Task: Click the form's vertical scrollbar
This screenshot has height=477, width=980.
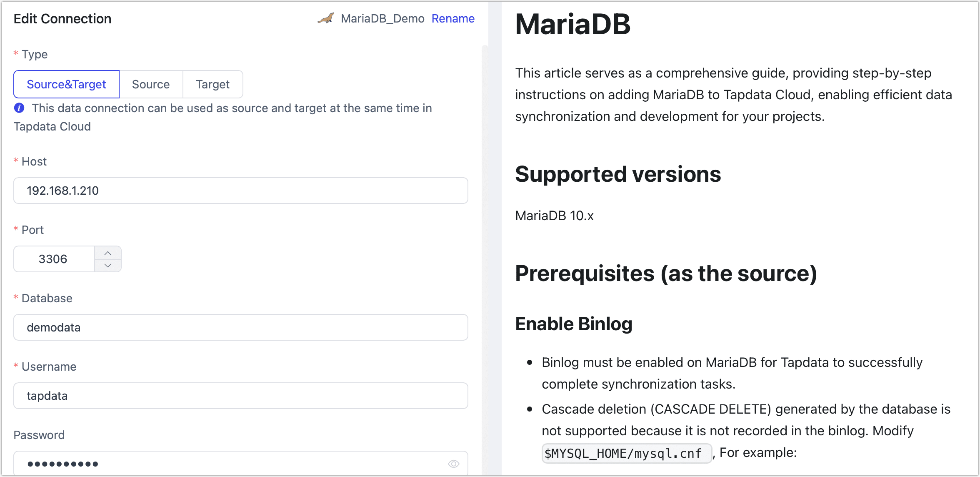Action: (x=485, y=250)
